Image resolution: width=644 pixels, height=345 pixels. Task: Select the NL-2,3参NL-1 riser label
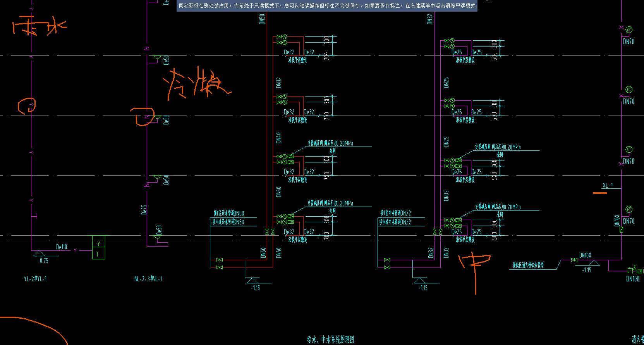coord(148,279)
